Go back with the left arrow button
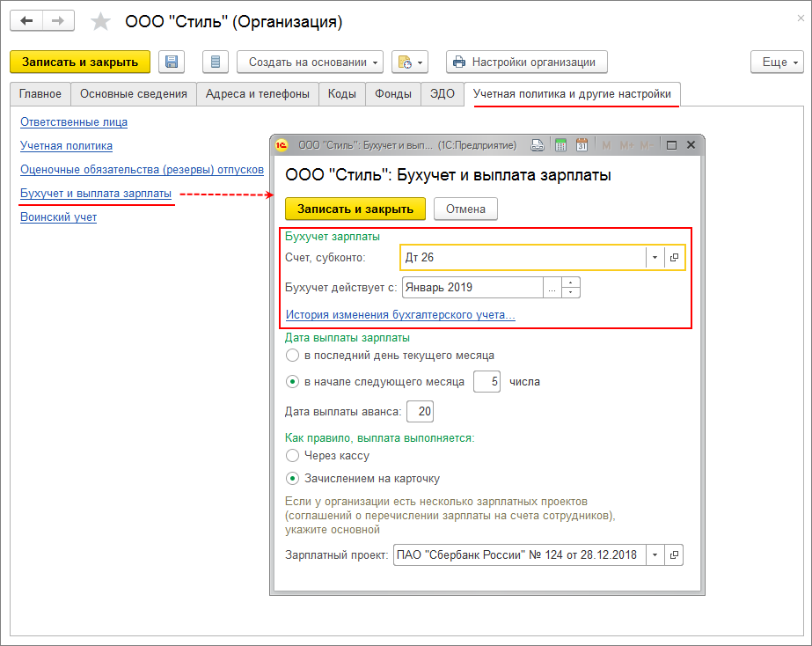 point(26,20)
